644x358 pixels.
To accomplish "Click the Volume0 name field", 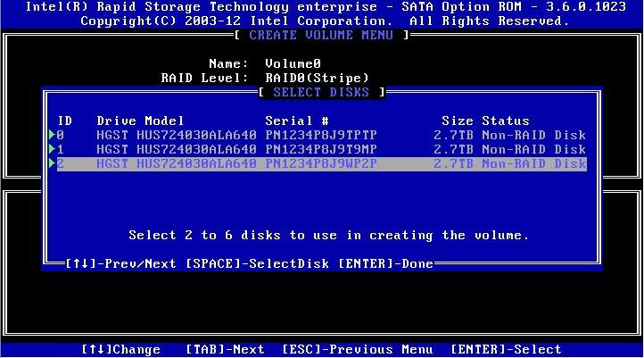I will pyautogui.click(x=293, y=63).
